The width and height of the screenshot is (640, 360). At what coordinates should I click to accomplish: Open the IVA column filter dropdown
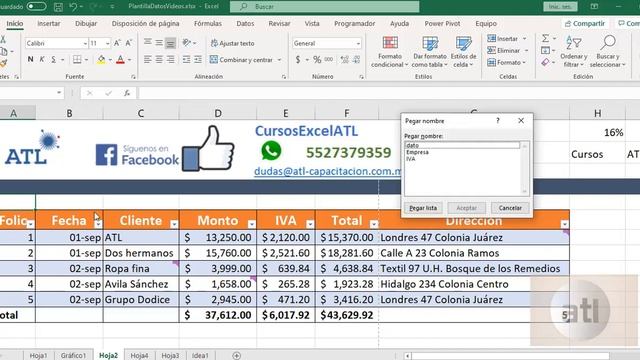(310, 224)
